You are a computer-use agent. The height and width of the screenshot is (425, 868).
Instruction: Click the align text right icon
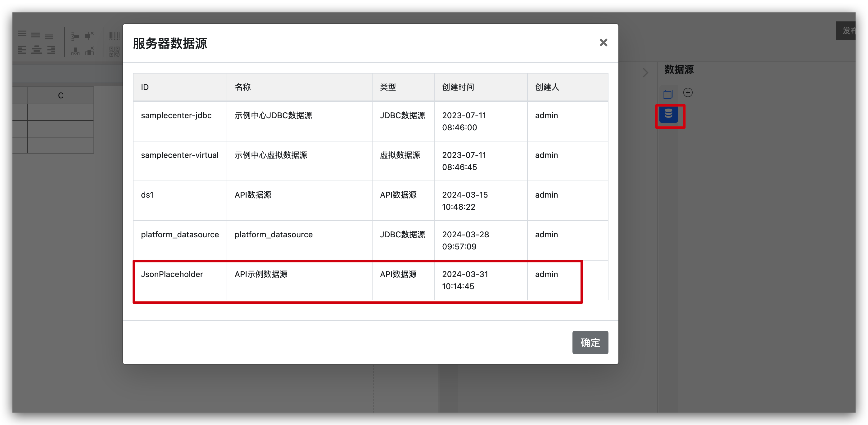(x=51, y=50)
